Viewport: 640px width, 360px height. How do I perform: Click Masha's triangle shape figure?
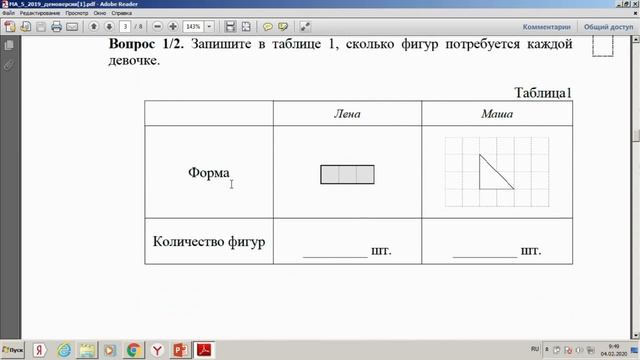coord(497,172)
